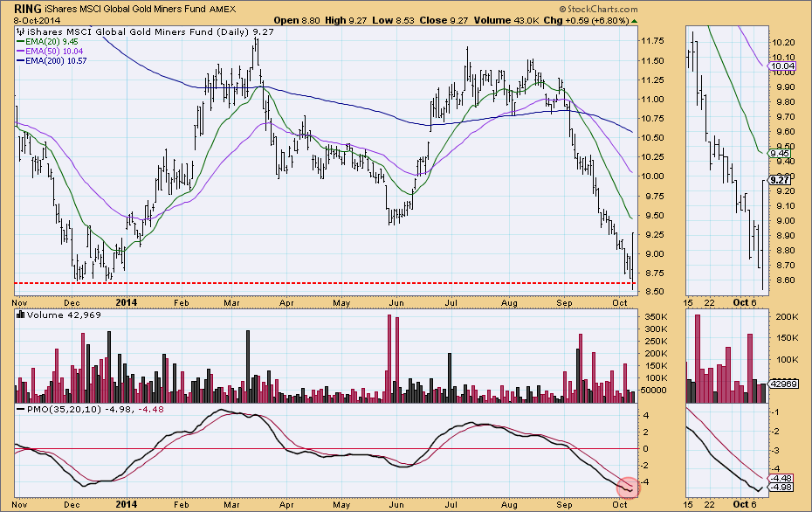Click the histogram icon beside Volume 42,969

click(x=21, y=315)
